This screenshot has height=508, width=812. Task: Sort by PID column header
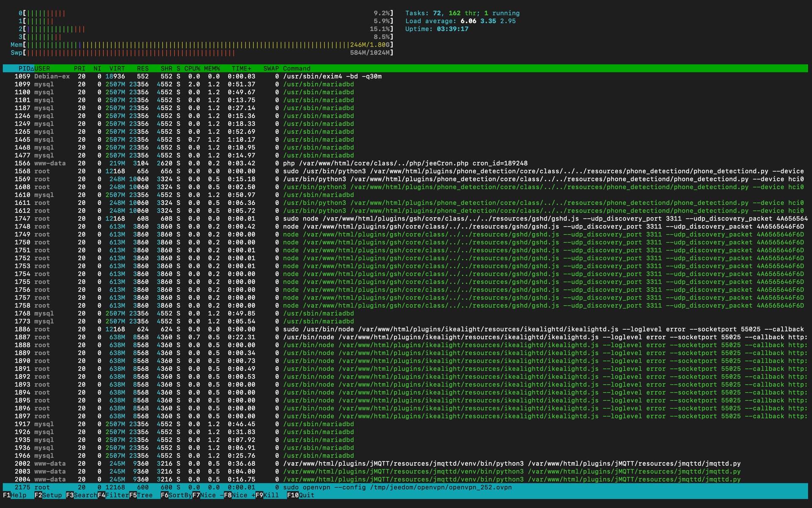[x=25, y=68]
